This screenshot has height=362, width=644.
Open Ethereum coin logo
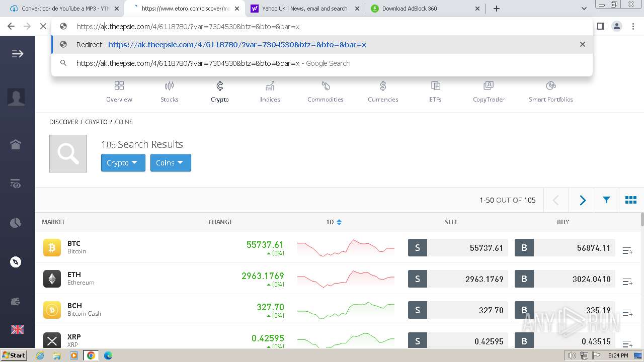[52, 279]
